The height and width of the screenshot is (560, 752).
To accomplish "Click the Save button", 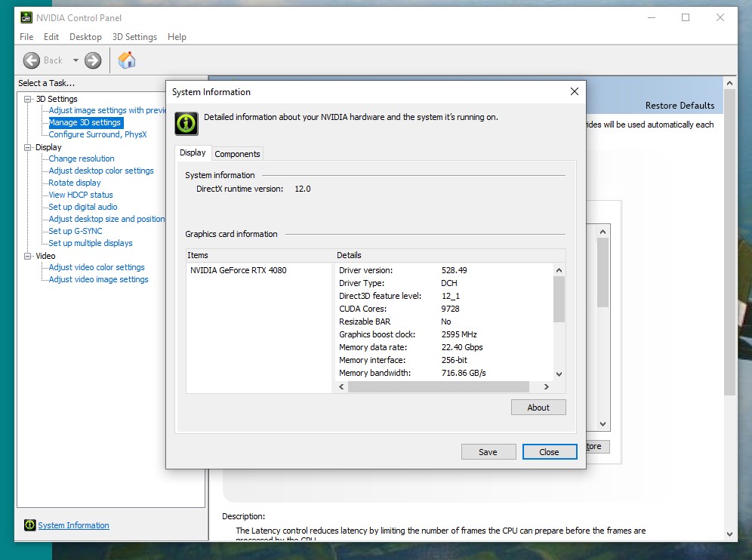I will (x=488, y=452).
